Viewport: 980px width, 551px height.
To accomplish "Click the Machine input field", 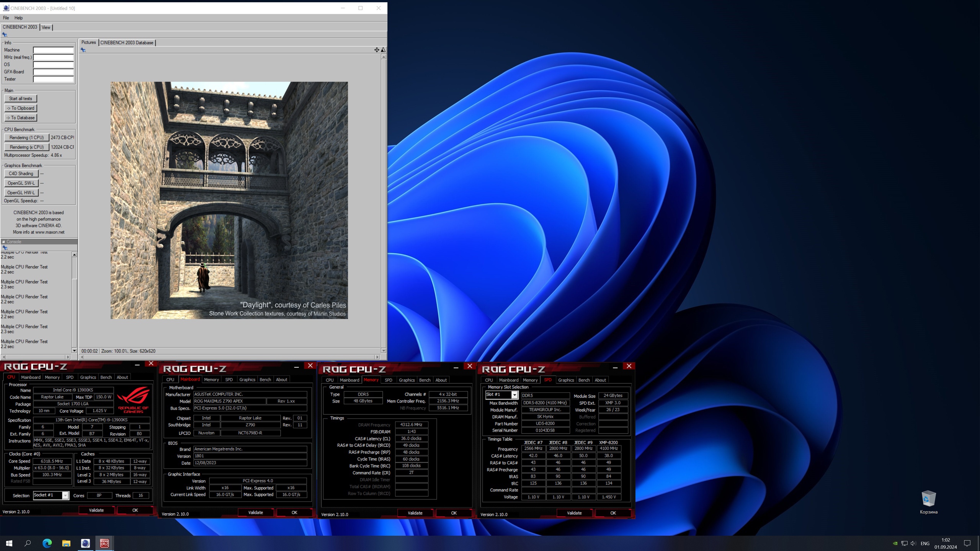I will tap(53, 50).
